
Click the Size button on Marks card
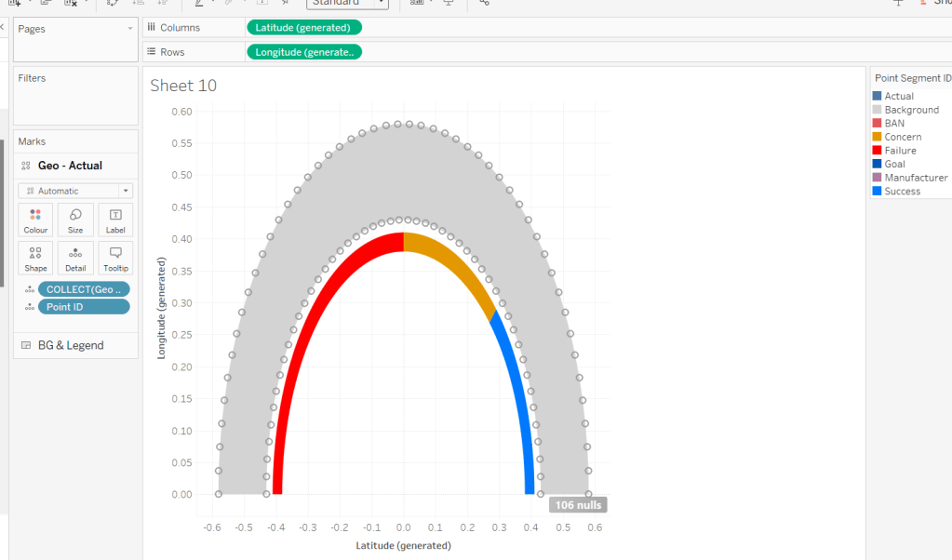click(x=75, y=220)
